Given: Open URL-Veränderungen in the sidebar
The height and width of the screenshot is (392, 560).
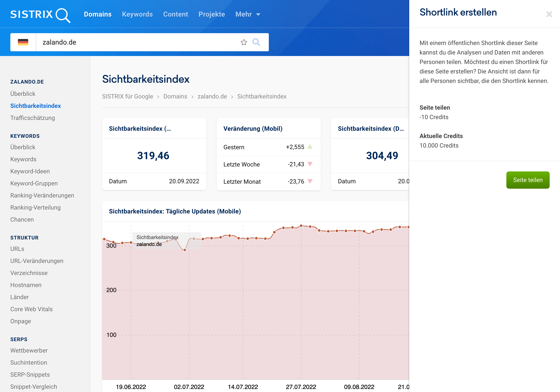Looking at the screenshot, I should tap(37, 261).
